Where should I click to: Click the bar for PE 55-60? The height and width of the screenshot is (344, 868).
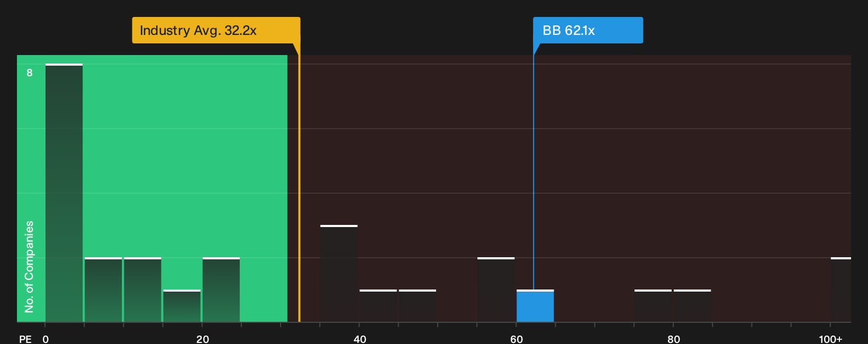click(496, 289)
